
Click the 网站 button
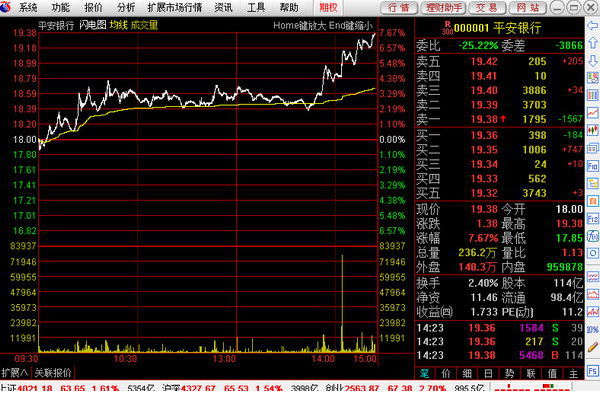pos(528,7)
